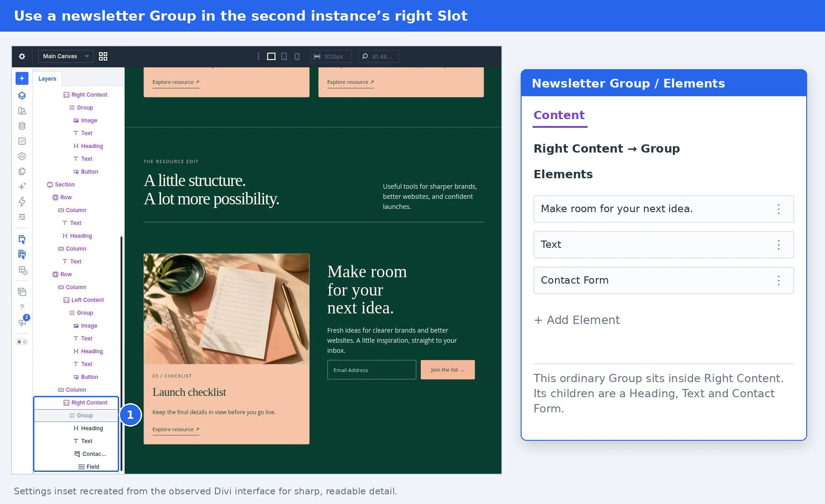Screen dimensions: 825x504
Task: Open the vertical dots menu beside viewport icons
Action: point(258,56)
